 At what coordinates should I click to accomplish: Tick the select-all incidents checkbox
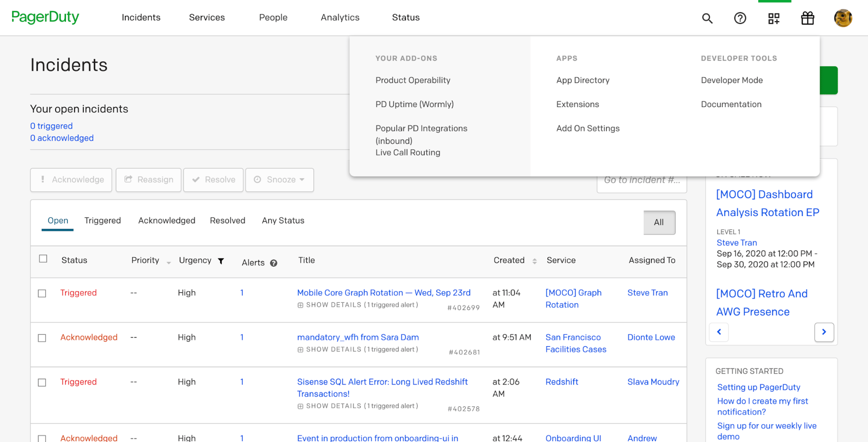coord(43,259)
